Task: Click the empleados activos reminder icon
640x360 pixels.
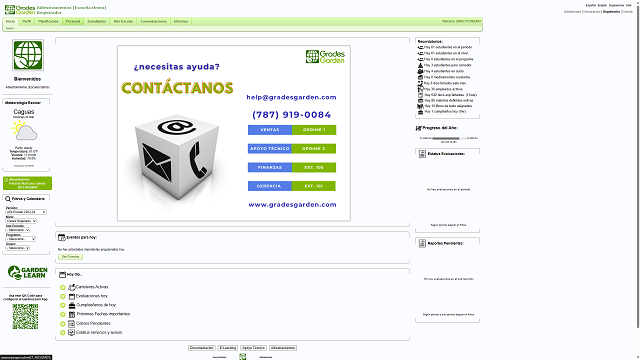Action: coord(420,89)
